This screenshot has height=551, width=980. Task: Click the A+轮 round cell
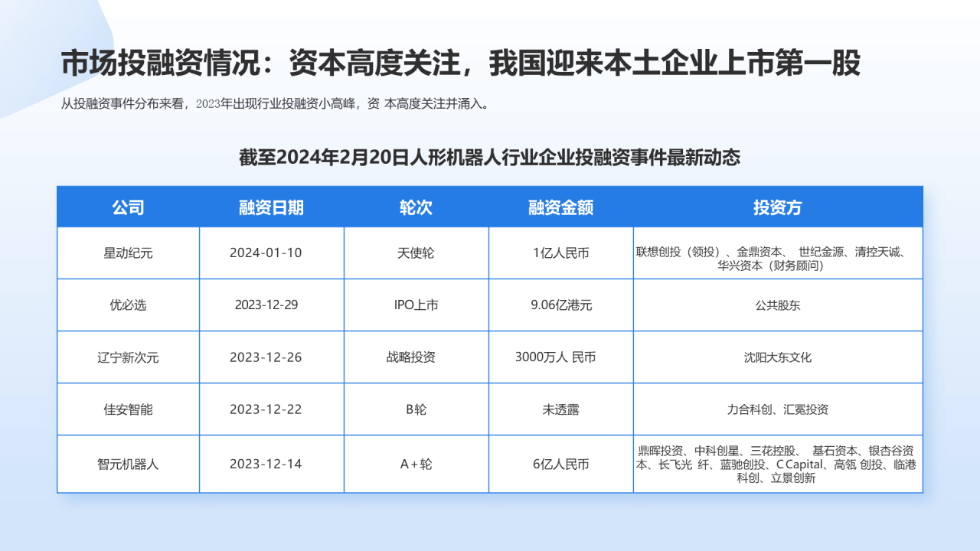(x=416, y=464)
